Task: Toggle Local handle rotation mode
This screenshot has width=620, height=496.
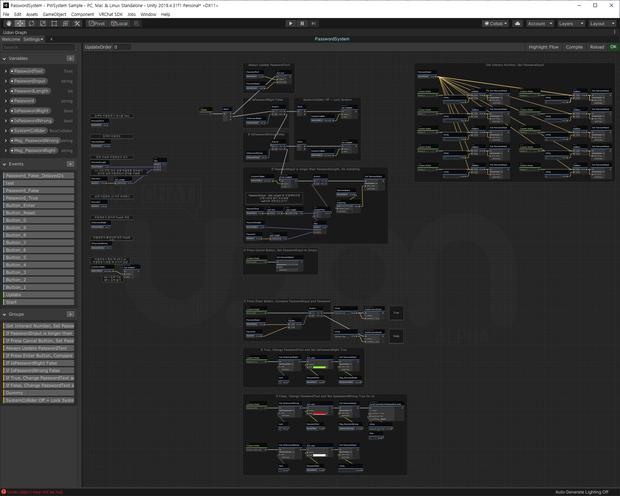Action: pyautogui.click(x=119, y=23)
